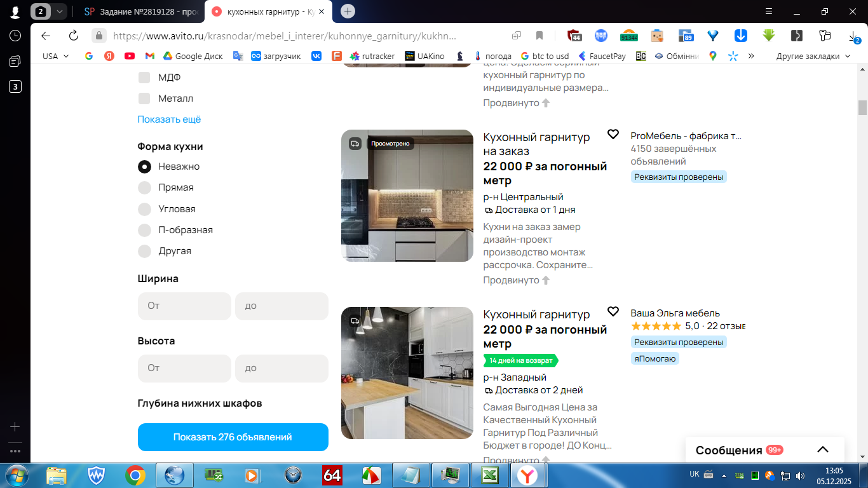Launch Google Chrome from the taskbar

pyautogui.click(x=135, y=475)
